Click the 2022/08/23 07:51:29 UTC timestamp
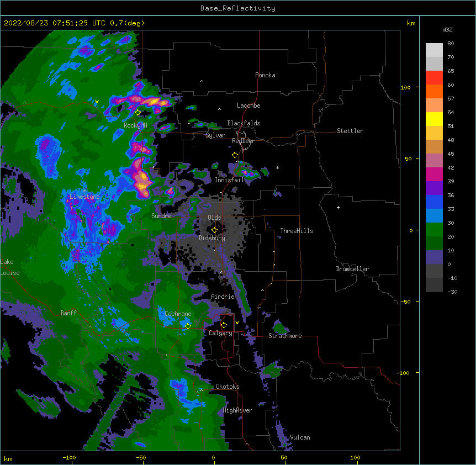476x465 pixels. coord(55,23)
